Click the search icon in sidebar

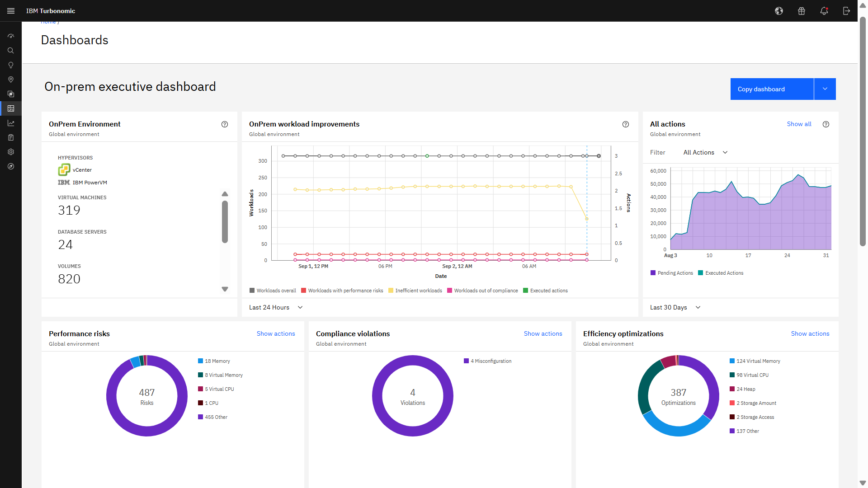tap(11, 51)
